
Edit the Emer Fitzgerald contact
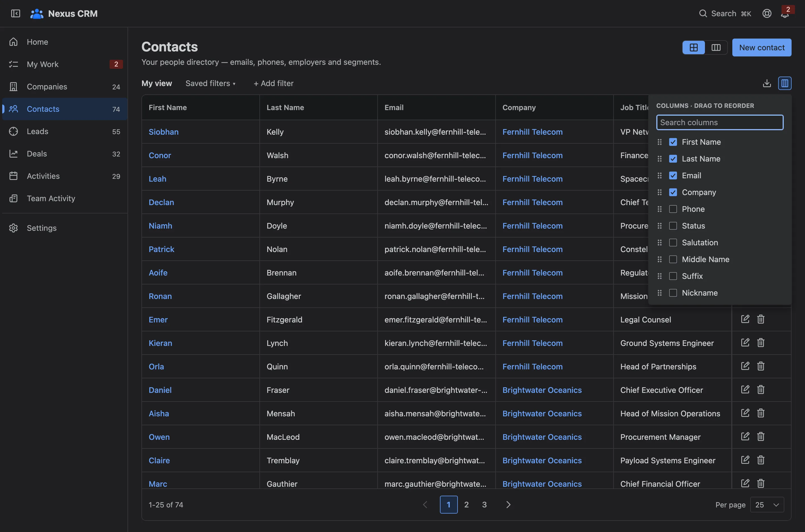click(745, 319)
